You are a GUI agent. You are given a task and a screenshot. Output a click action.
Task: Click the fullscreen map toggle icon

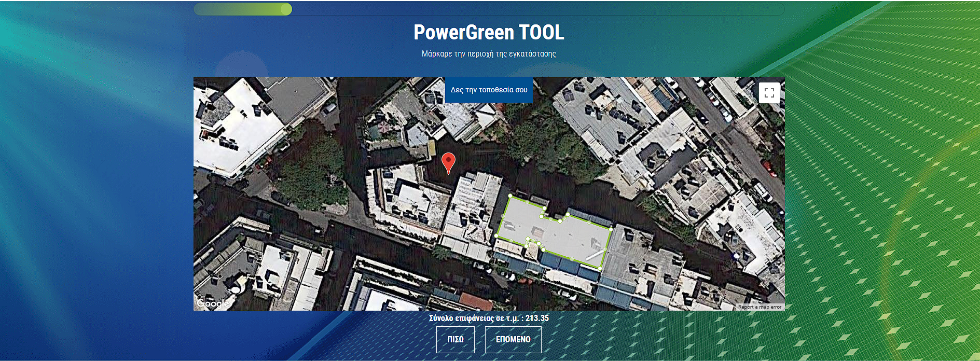769,93
